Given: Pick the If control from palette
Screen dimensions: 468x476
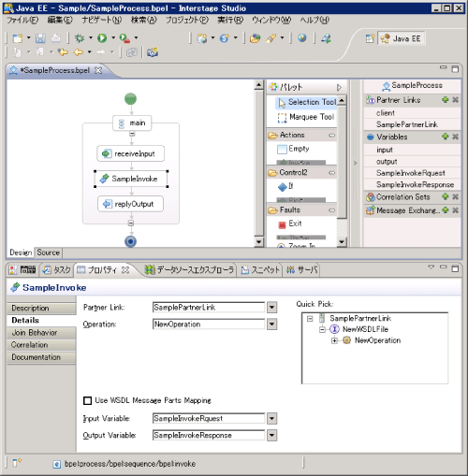Looking at the screenshot, I should (x=285, y=186).
